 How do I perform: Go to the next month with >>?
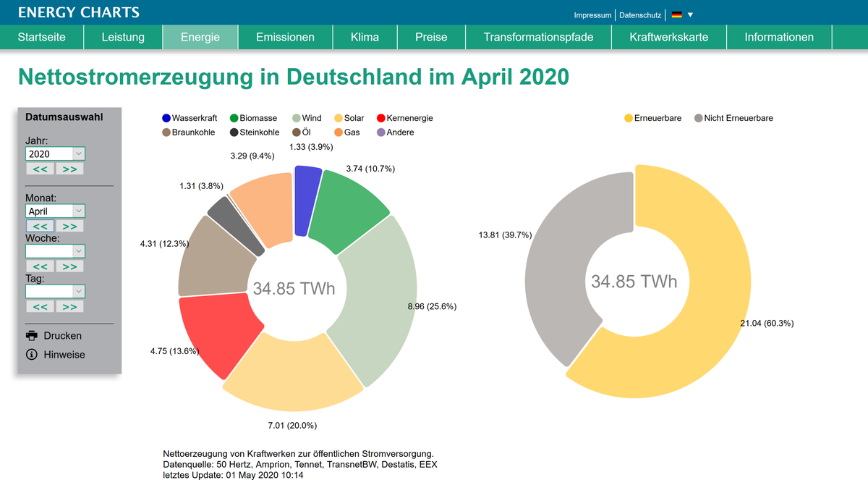[x=69, y=226]
